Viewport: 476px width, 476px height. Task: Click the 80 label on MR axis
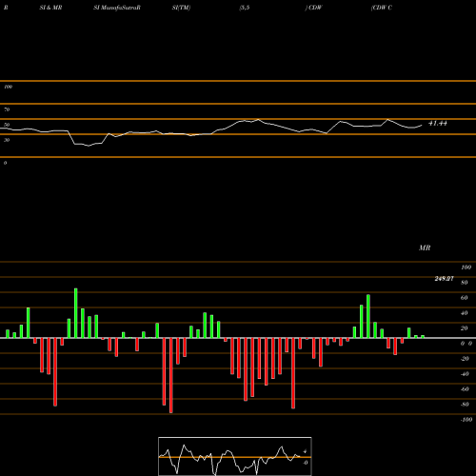tap(465, 283)
